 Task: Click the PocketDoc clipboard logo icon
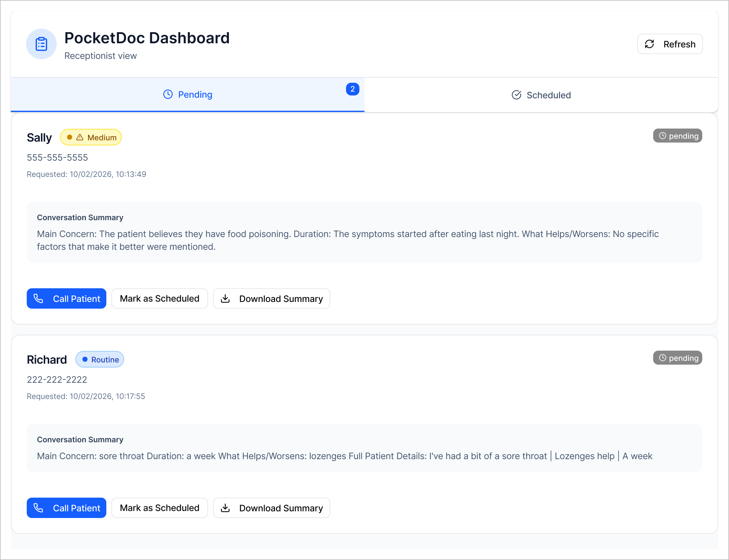(41, 44)
